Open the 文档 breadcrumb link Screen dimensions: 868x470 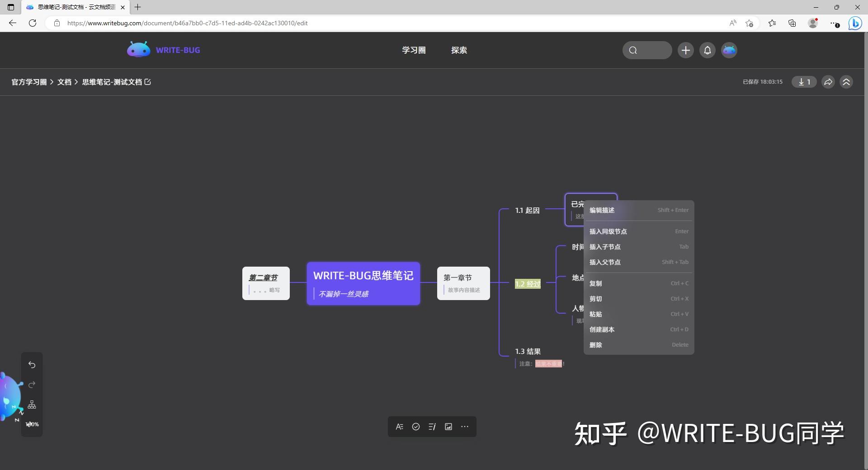tap(64, 82)
